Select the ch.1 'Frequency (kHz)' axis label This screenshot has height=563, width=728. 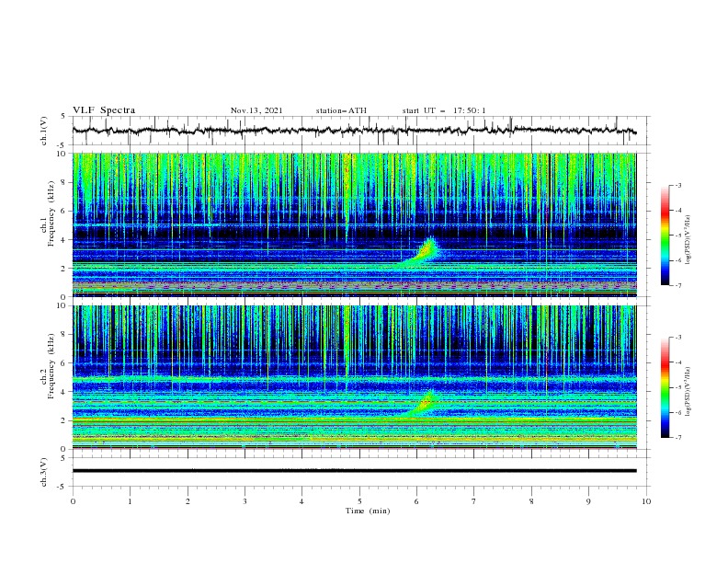point(51,213)
